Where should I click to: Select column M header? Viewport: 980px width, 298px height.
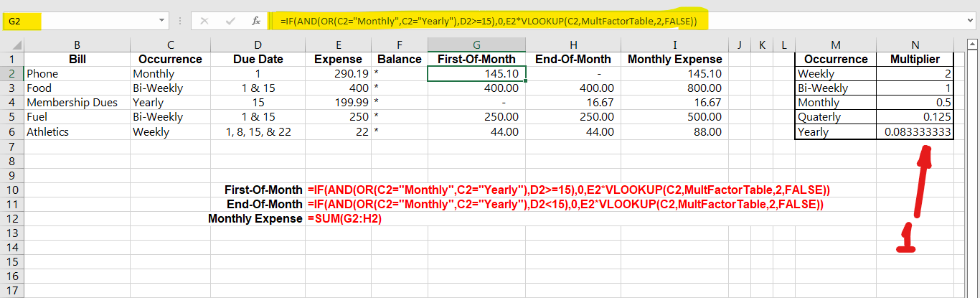(836, 45)
